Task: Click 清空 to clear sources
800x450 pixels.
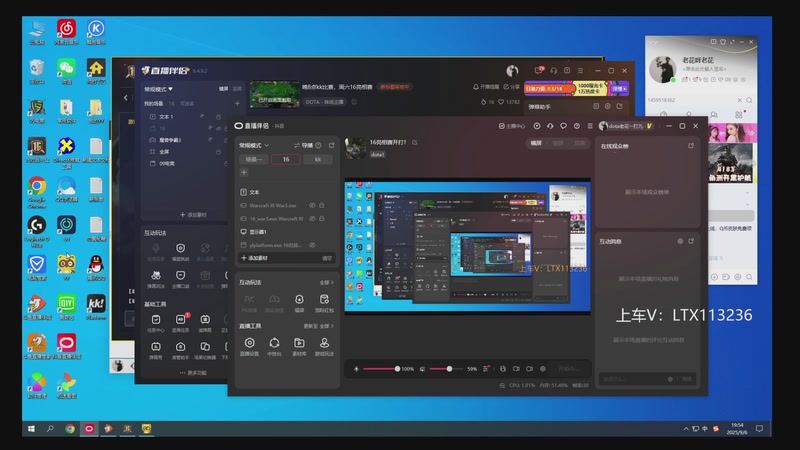Action: pyautogui.click(x=327, y=258)
